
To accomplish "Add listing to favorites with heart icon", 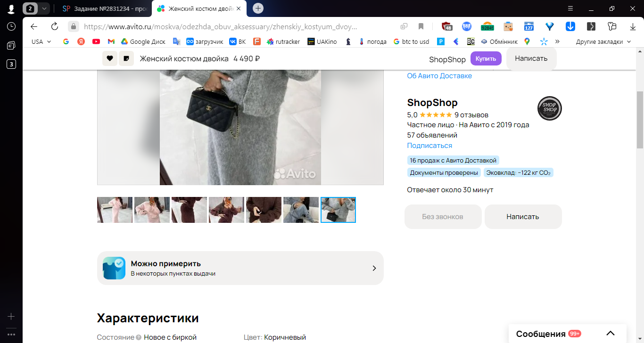I will pos(110,58).
